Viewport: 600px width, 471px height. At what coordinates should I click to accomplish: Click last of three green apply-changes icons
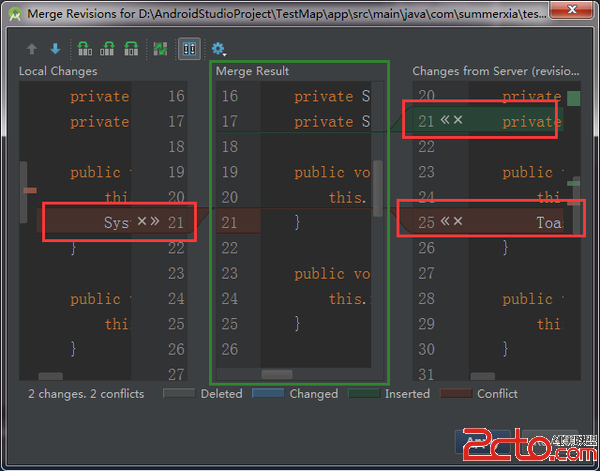pos(131,49)
